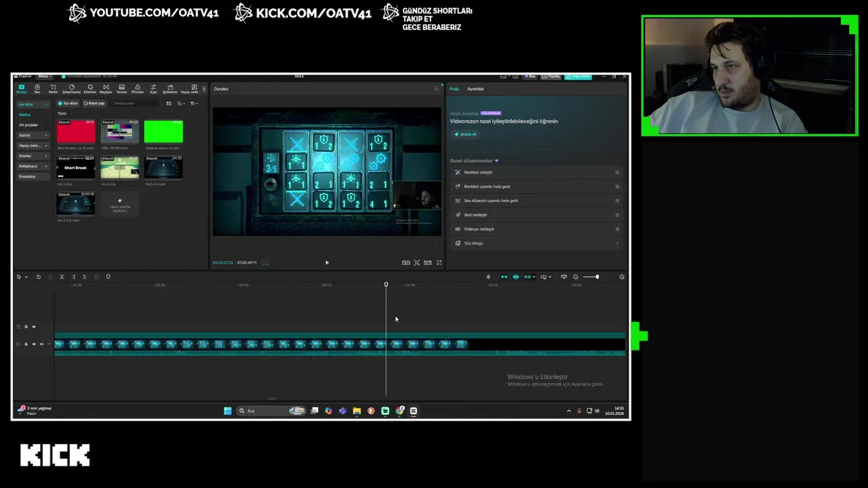Add a marker on the timeline
Image resolution: width=868 pixels, height=488 pixels.
[108, 277]
